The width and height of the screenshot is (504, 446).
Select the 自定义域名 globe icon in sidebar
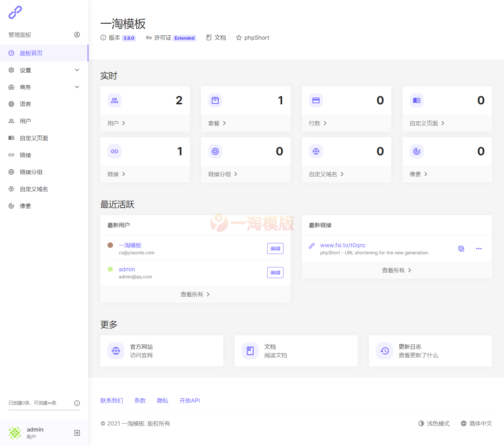tap(11, 189)
